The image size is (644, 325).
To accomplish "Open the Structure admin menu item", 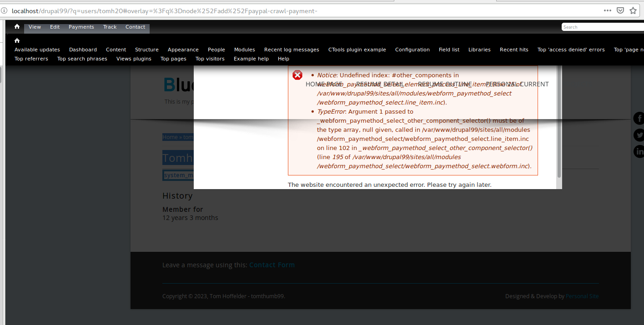I will (146, 50).
